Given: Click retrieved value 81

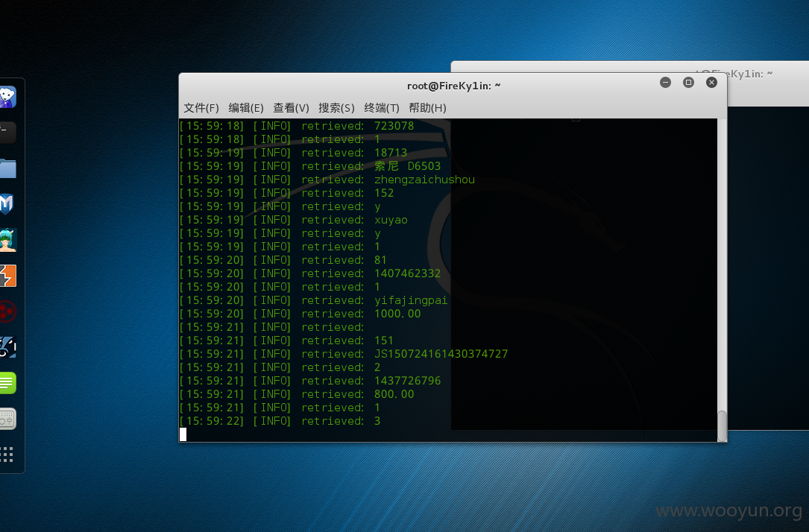Looking at the screenshot, I should 380,260.
